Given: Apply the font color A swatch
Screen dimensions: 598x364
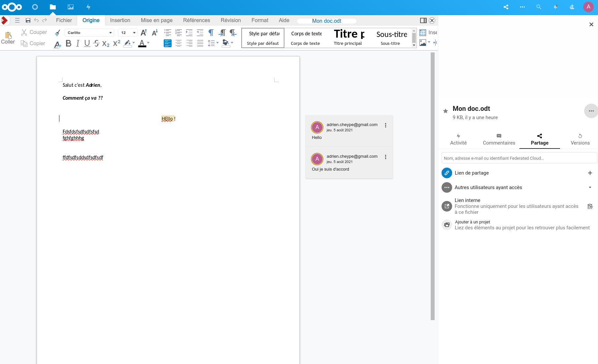Looking at the screenshot, I should click(142, 43).
